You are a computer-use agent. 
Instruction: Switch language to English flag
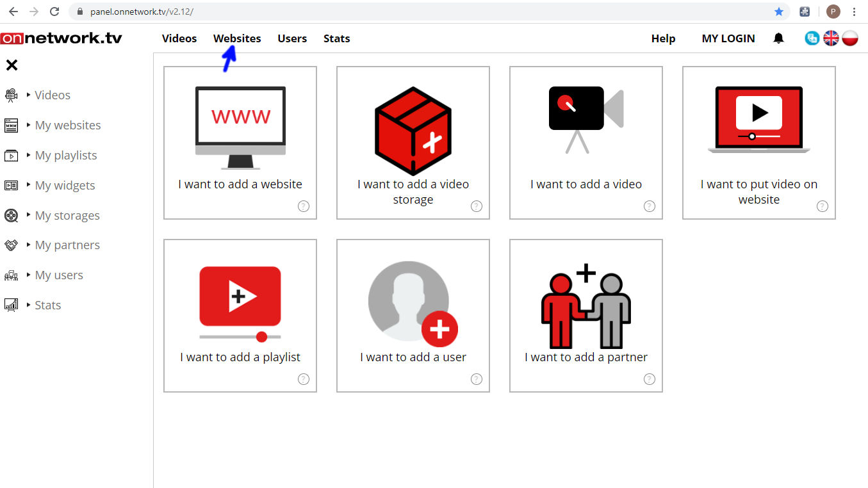[x=831, y=38]
